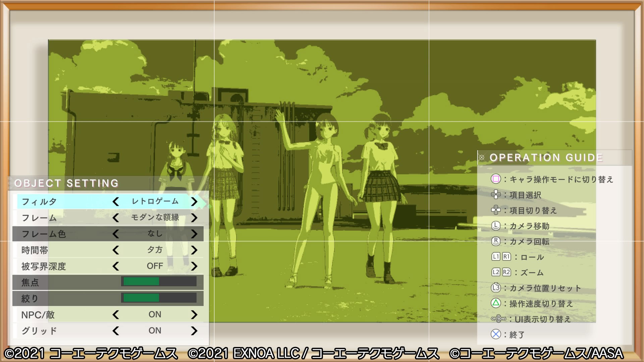Click the OPTIONS button icon for UI display
The image size is (644, 362).
point(498,319)
